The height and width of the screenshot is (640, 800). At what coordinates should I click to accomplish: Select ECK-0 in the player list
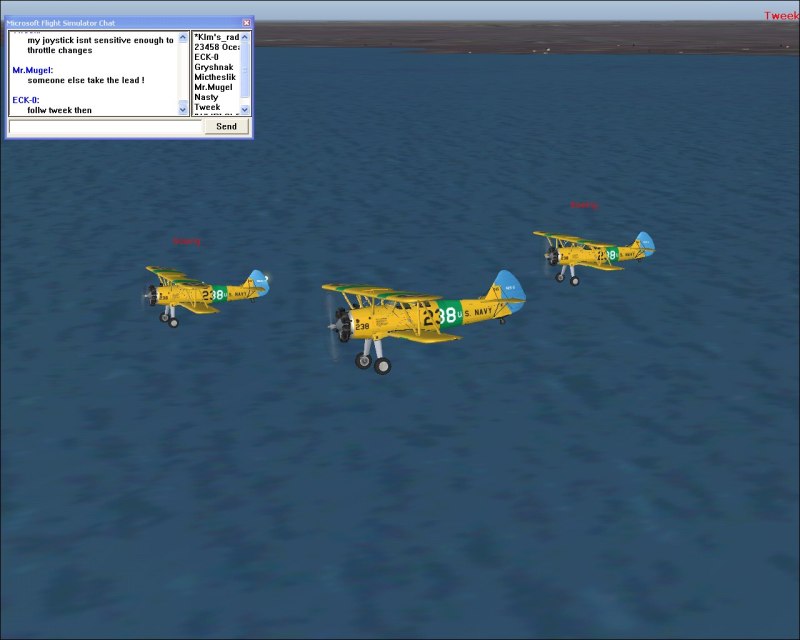[206, 57]
